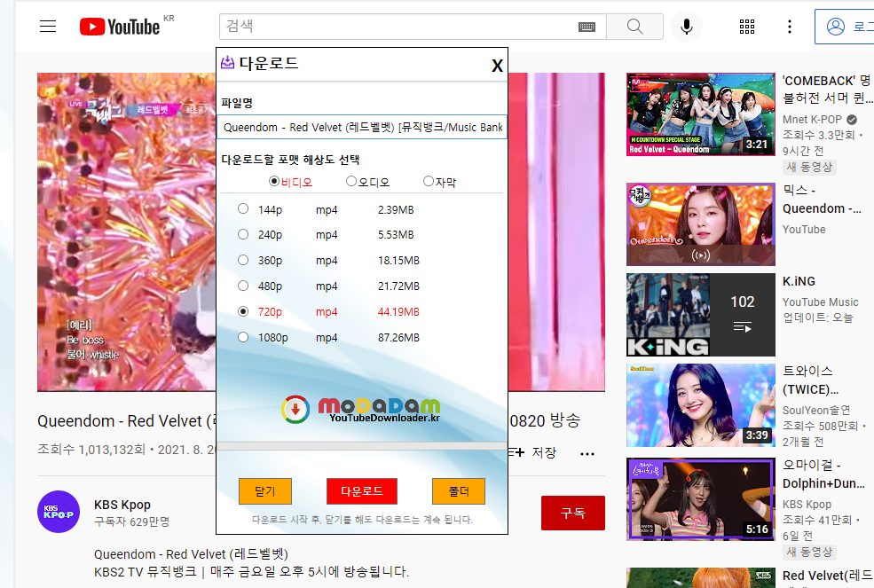
Task: Click the main video player
Action: click(321, 231)
